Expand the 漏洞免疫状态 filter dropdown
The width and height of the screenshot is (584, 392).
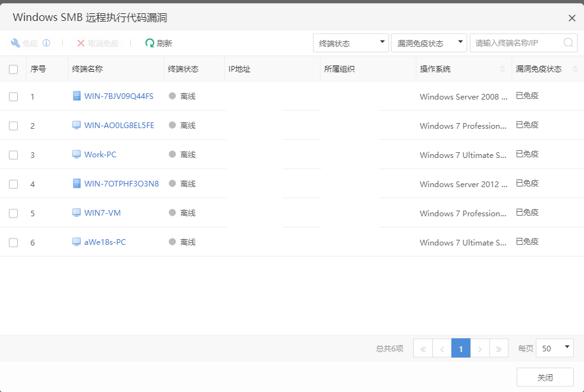pos(429,43)
